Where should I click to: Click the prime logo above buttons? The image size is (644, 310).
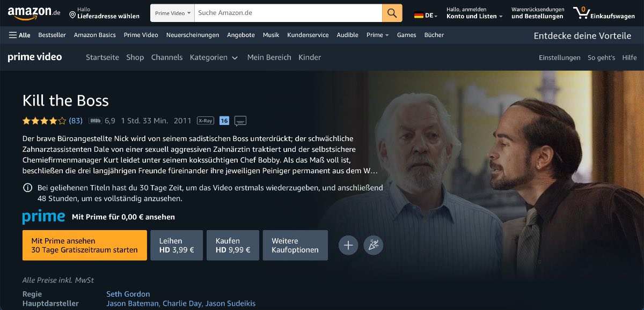pyautogui.click(x=44, y=217)
